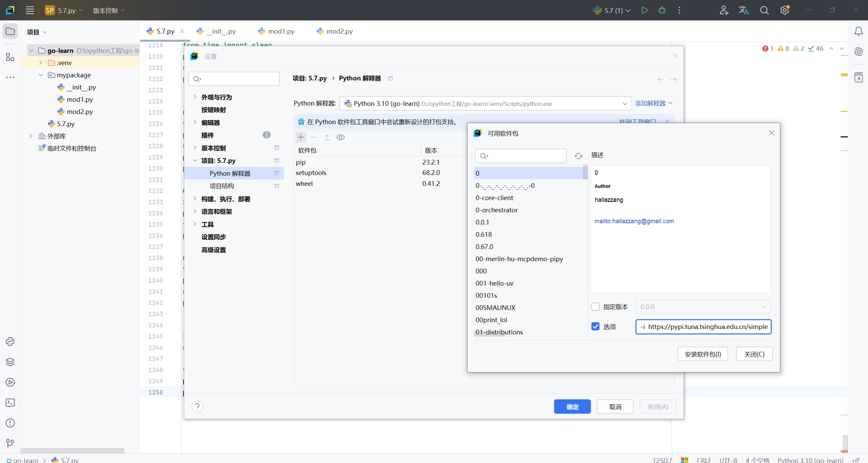868x463 pixels.
Task: Click the 安装软件包(I) button
Action: tap(703, 354)
